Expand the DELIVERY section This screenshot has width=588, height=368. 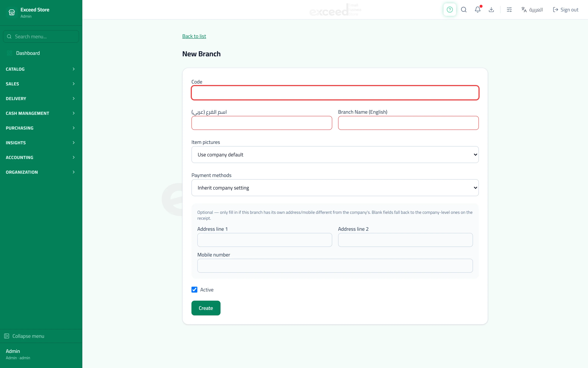[41, 99]
